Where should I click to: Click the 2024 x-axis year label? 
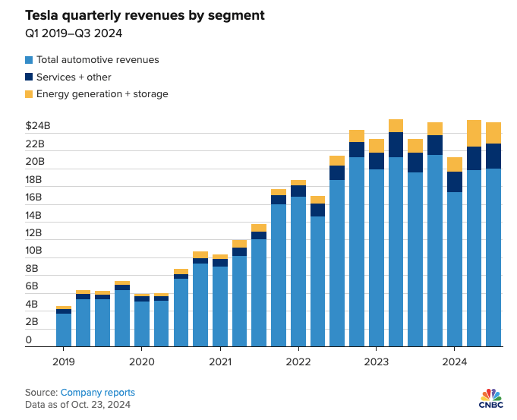[455, 362]
